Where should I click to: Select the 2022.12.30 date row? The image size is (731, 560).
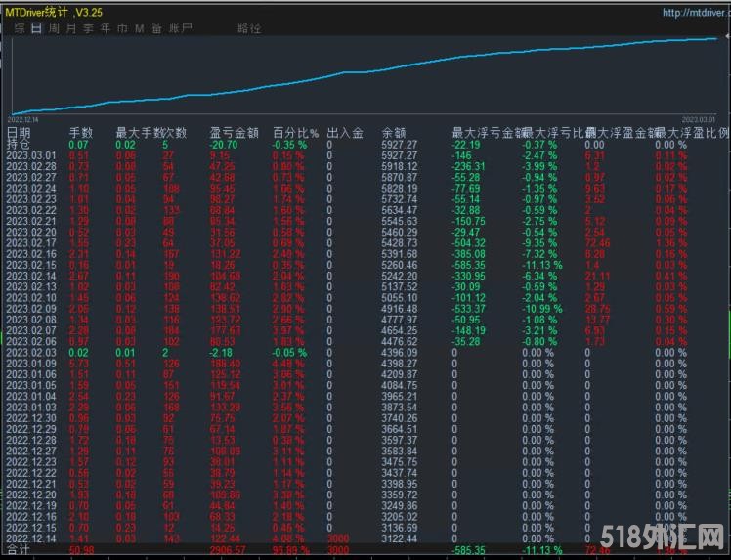pyautogui.click(x=30, y=418)
